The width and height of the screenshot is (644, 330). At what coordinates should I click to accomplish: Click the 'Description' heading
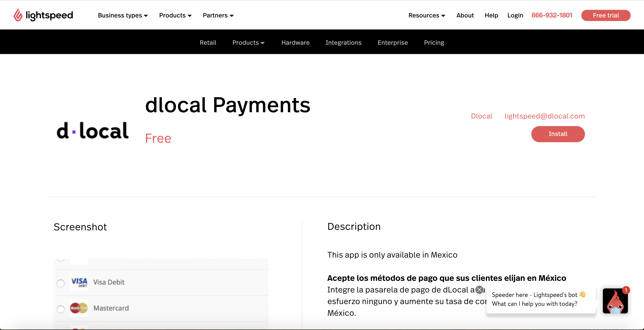(x=354, y=226)
